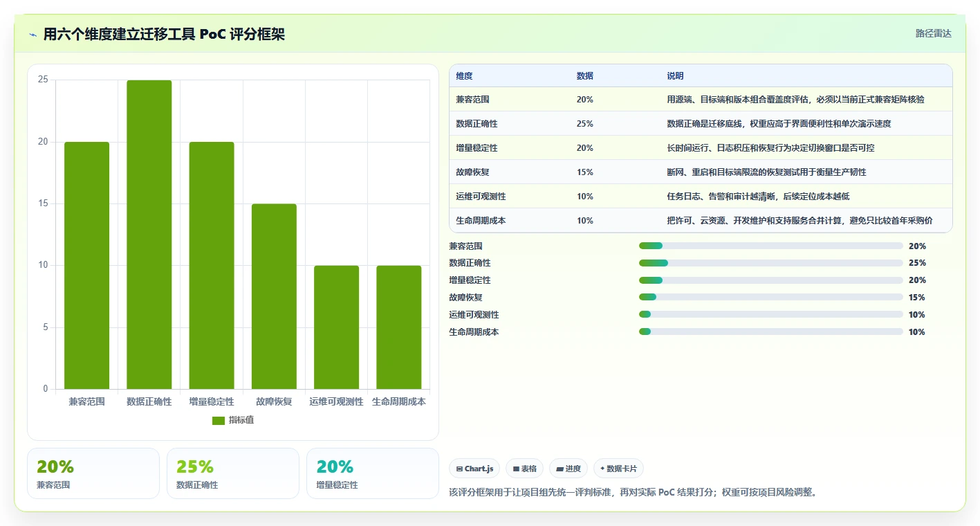This screenshot has height=526, width=980.
Task: Click the 增量稳定性 20% progress bar
Action: 771,280
